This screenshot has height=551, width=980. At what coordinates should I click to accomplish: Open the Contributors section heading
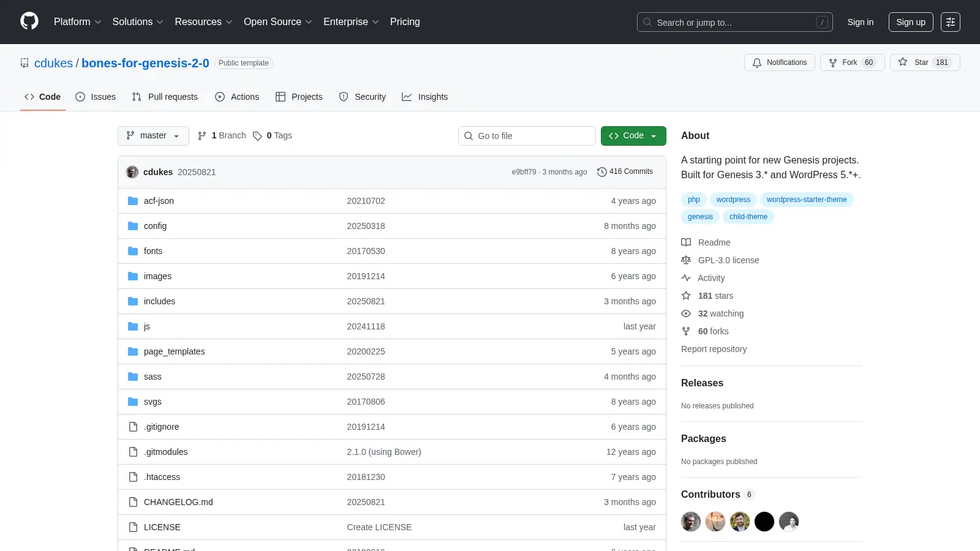pyautogui.click(x=718, y=495)
